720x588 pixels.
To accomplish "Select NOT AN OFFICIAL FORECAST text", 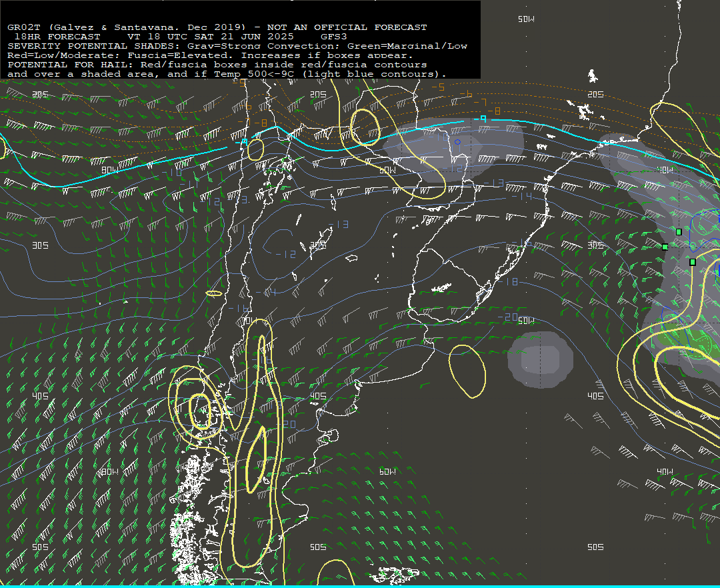I will (x=347, y=27).
